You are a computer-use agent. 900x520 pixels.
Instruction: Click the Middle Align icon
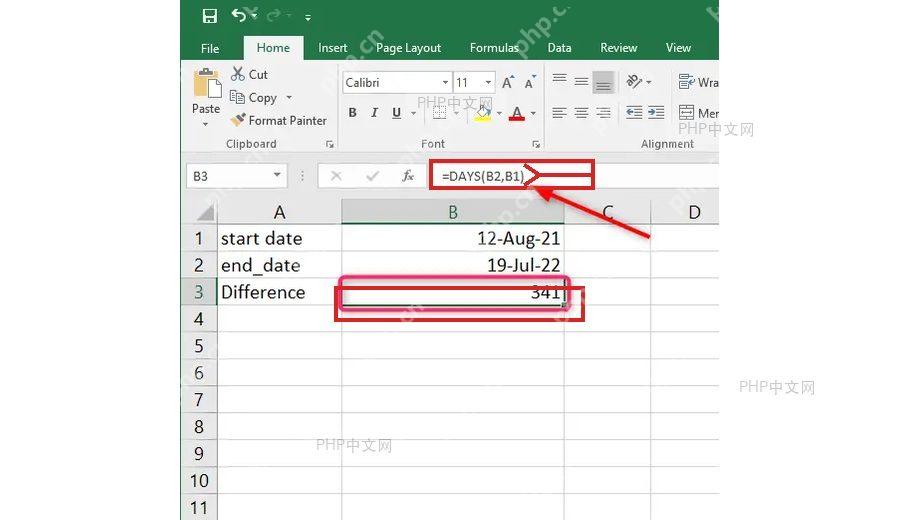click(x=581, y=82)
